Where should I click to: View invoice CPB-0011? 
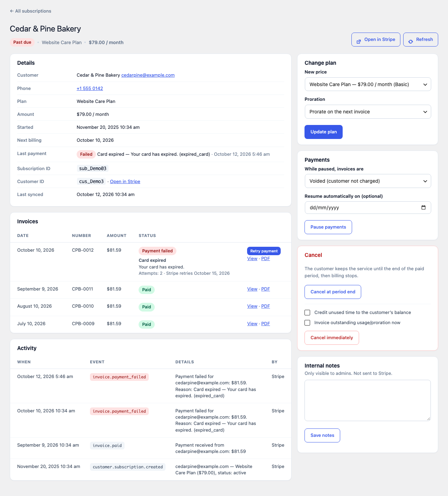[252, 289]
